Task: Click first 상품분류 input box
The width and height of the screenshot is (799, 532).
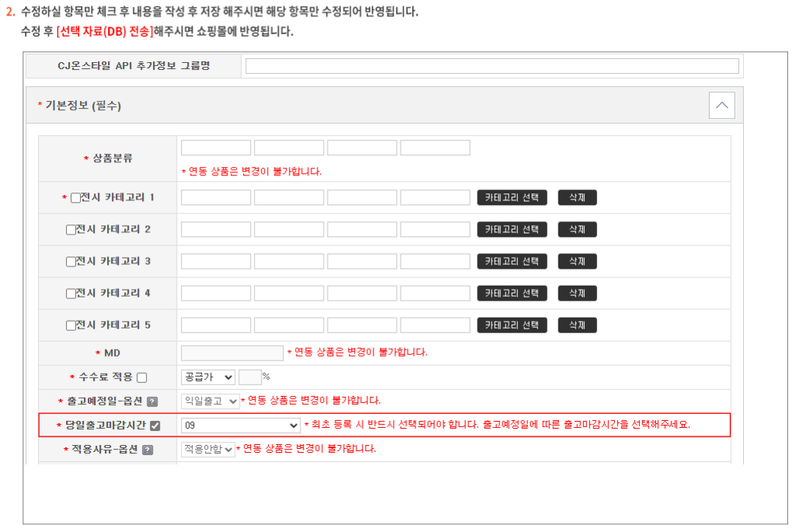Action: point(216,148)
